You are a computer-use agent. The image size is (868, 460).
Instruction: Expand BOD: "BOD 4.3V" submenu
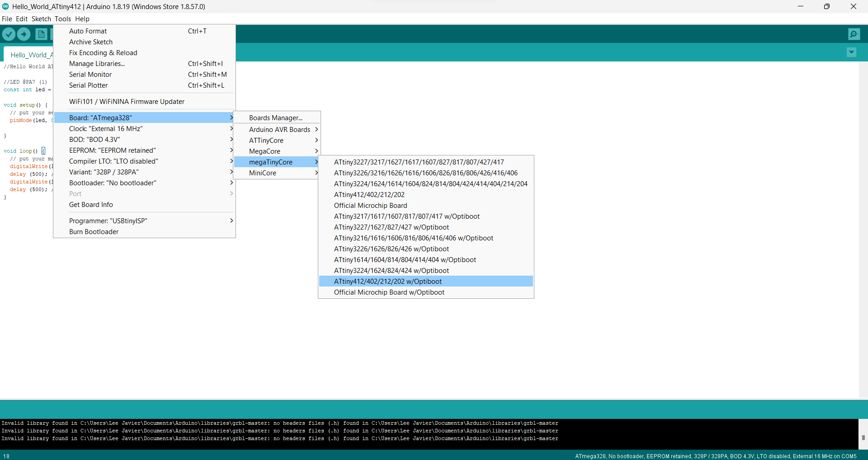[144, 140]
